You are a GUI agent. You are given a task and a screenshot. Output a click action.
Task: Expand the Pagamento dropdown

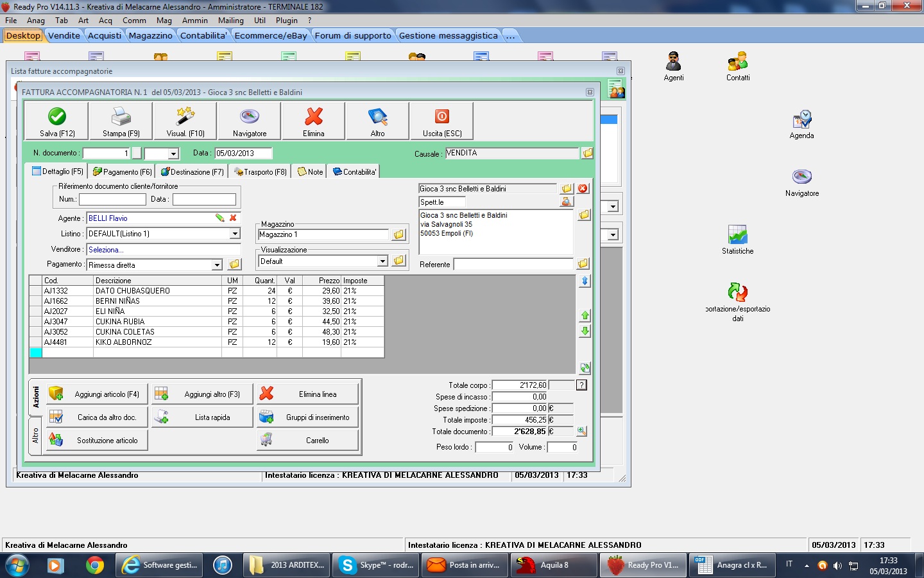[217, 265]
